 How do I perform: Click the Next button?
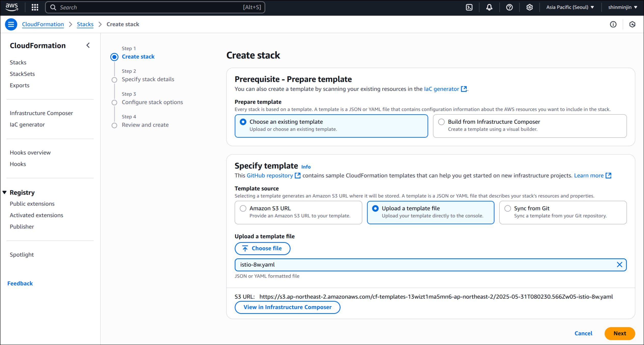coord(620,333)
